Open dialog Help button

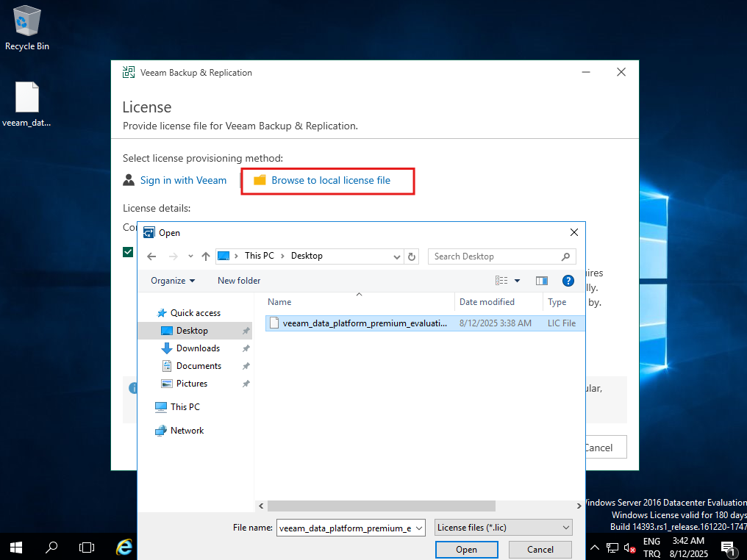pyautogui.click(x=568, y=281)
